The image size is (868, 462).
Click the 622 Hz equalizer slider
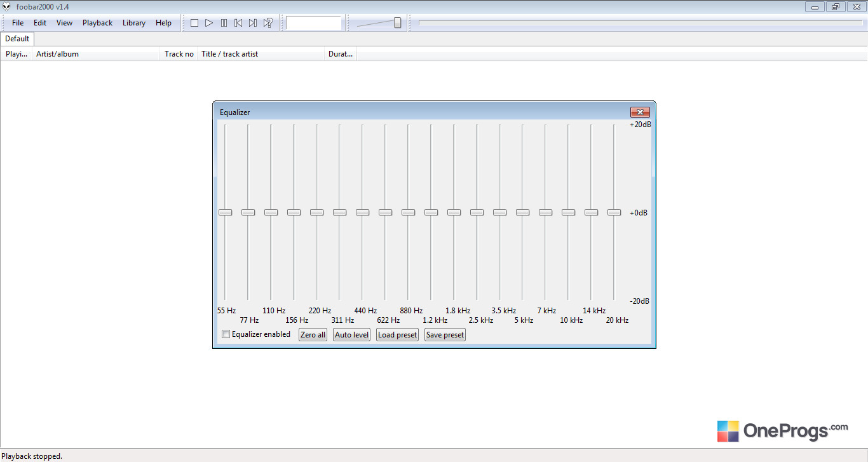click(385, 212)
